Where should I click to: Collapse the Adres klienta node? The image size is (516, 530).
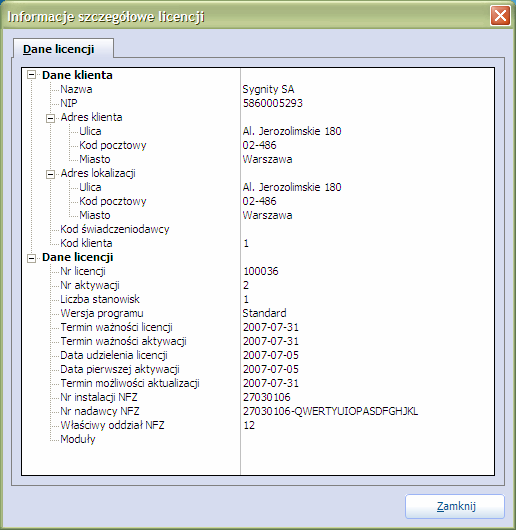50,118
